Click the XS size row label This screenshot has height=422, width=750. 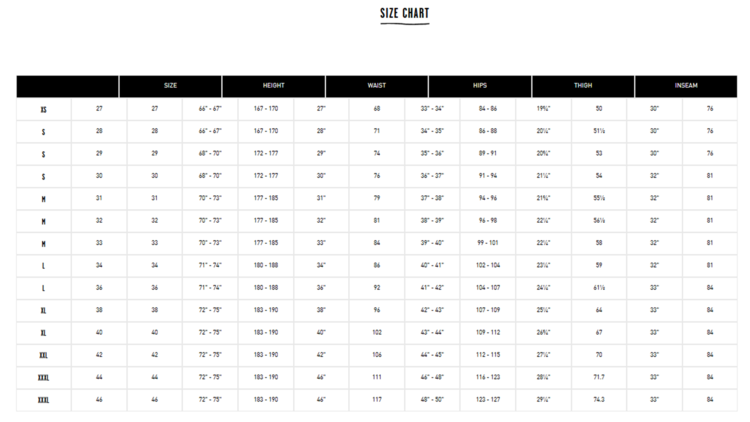[x=43, y=108]
